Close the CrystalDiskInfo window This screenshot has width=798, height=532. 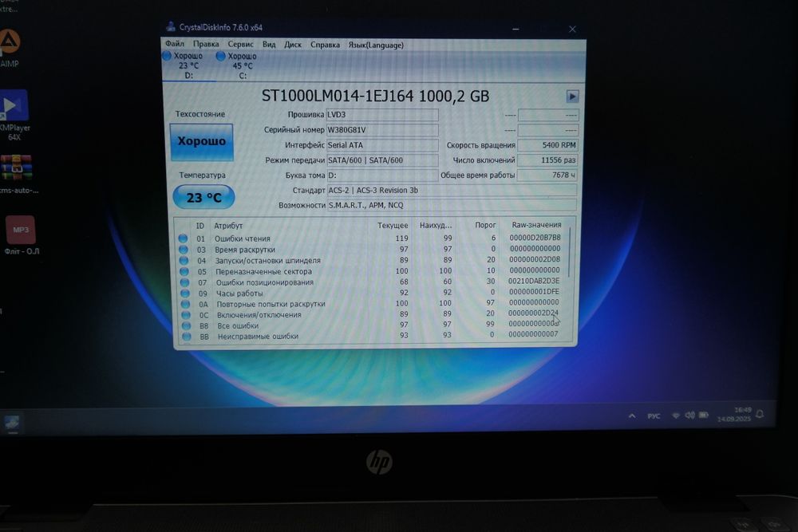pos(572,30)
